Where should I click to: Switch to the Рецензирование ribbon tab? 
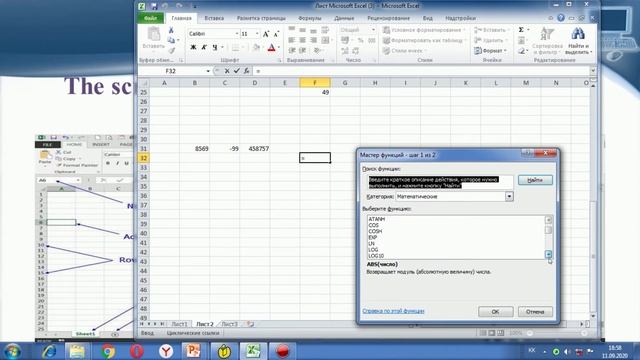pos(388,18)
